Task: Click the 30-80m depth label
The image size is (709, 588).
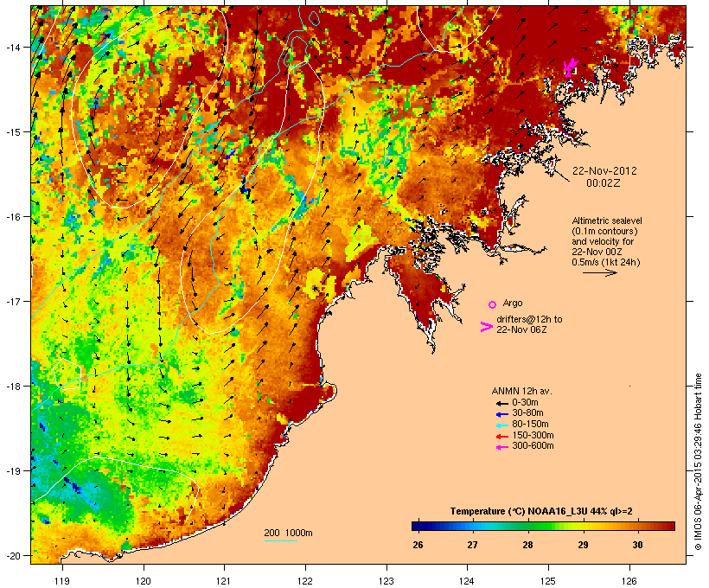Action: click(x=527, y=413)
